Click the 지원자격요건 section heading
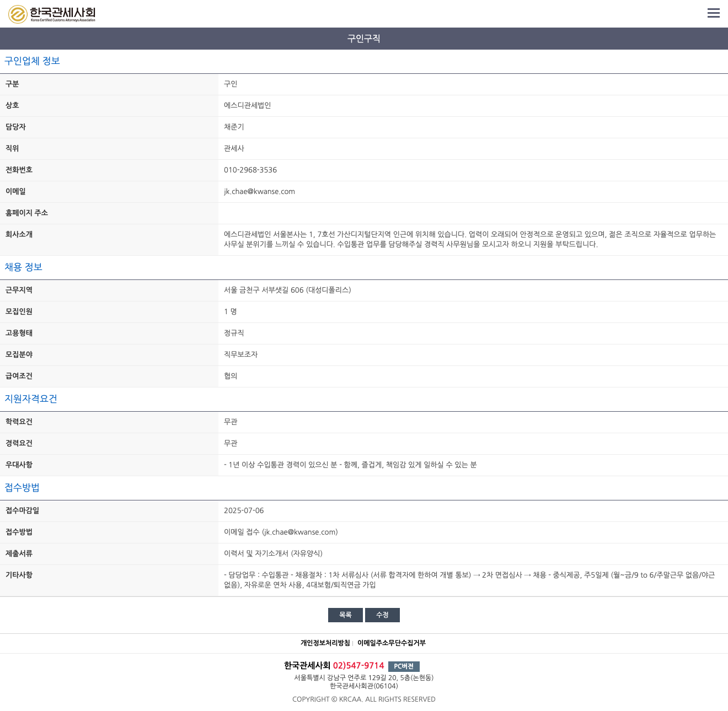Image resolution: width=728 pixels, height=711 pixels. pyautogui.click(x=31, y=399)
